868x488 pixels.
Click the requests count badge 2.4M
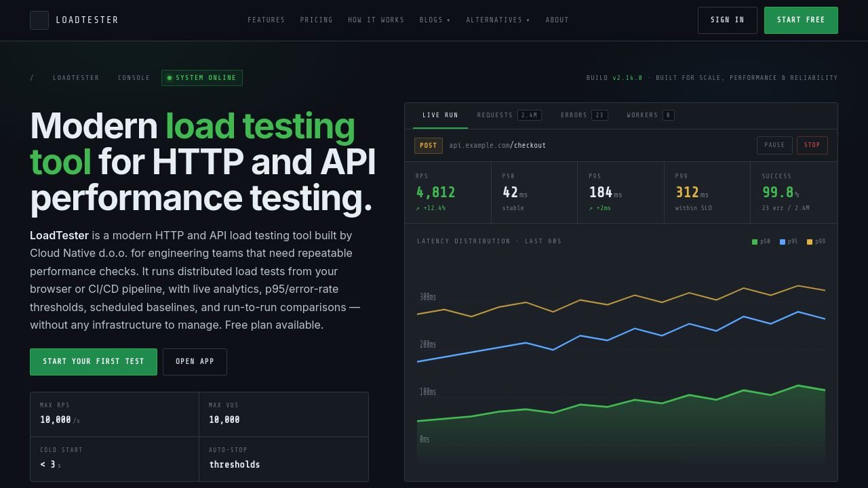click(530, 115)
